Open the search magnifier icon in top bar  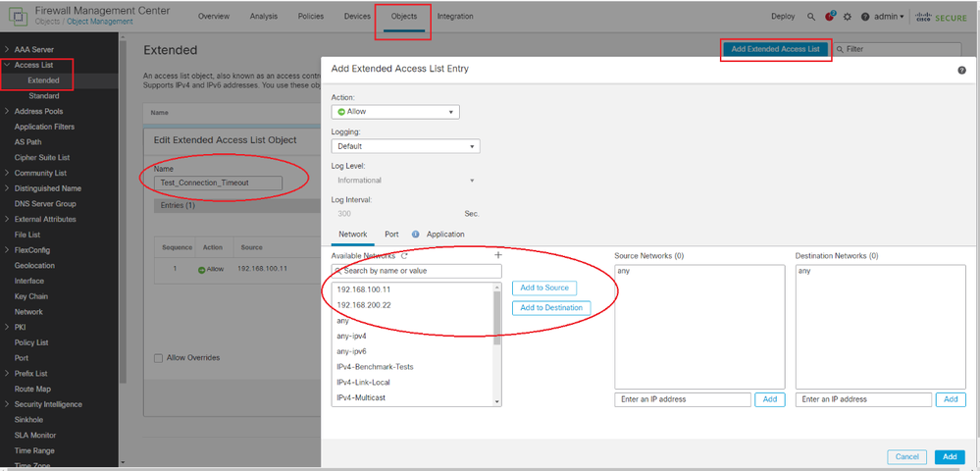pos(811,17)
